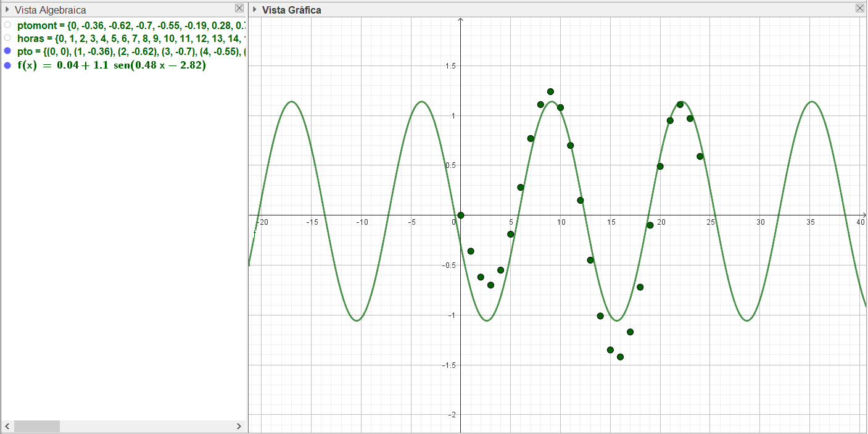Hide function f(x) using its visibility circle
The width and height of the screenshot is (868, 434).
tap(7, 65)
